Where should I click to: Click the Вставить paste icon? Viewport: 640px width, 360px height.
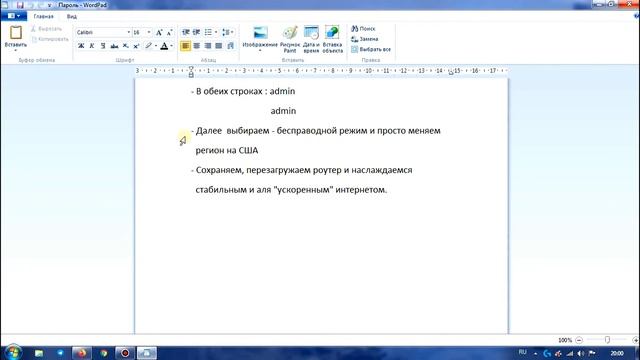(x=16, y=33)
